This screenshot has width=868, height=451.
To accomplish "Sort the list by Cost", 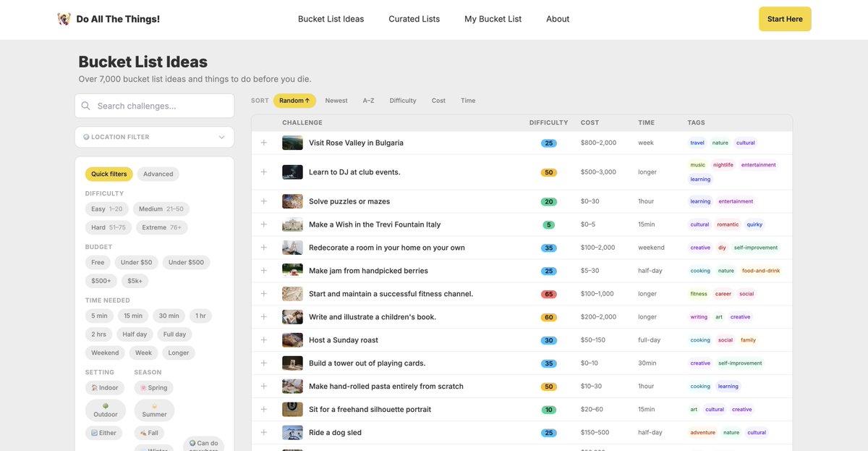I will (x=438, y=101).
